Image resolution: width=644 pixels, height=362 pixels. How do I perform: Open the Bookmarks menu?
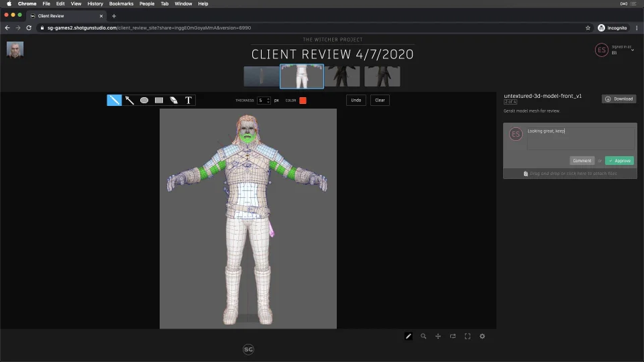coord(121,4)
